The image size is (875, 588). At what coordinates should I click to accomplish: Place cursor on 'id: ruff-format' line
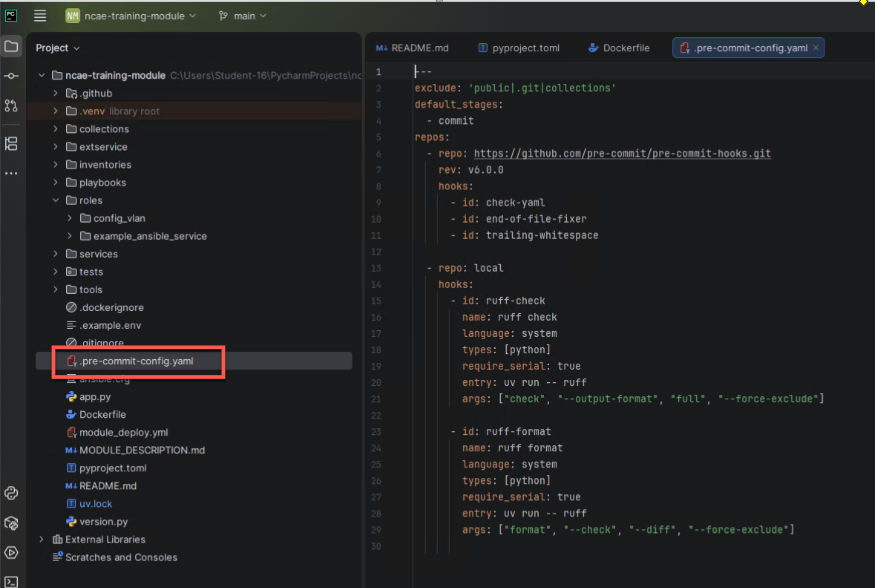coord(506,432)
